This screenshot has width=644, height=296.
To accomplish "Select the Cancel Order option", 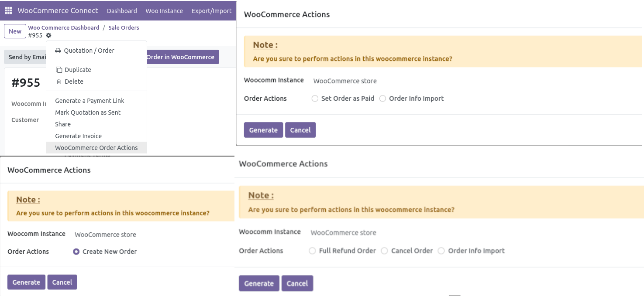I will tap(384, 251).
